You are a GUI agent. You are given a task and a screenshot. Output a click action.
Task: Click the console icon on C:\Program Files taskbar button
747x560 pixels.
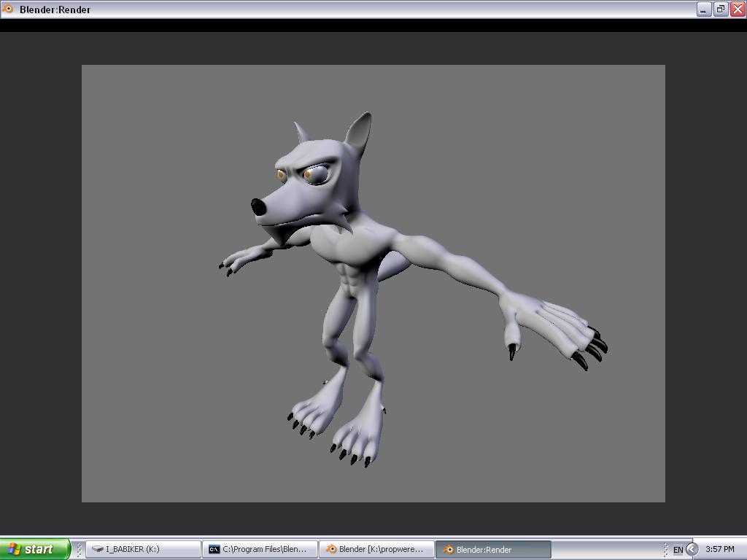point(214,550)
